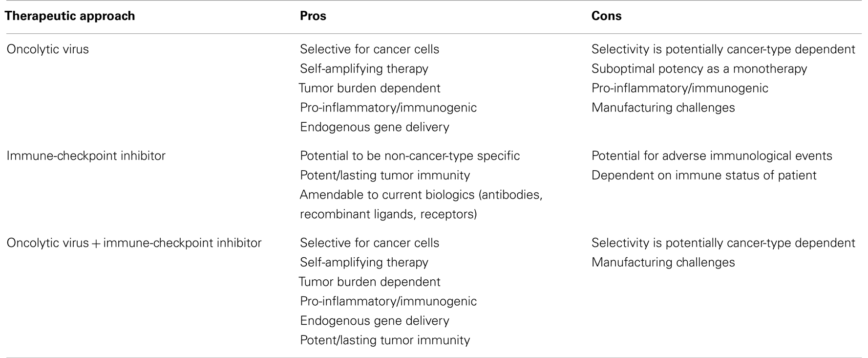Click the 'Cons' column header
This screenshot has width=868, height=358.
(606, 16)
